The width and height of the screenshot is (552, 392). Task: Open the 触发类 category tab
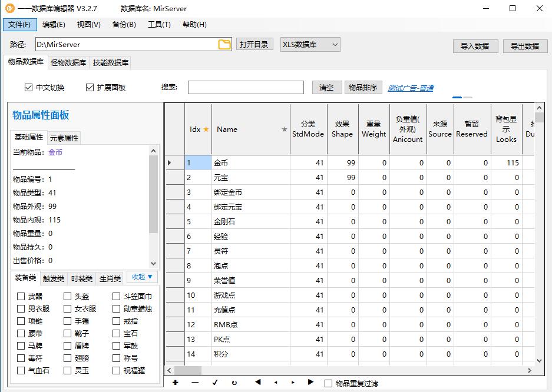(x=54, y=279)
